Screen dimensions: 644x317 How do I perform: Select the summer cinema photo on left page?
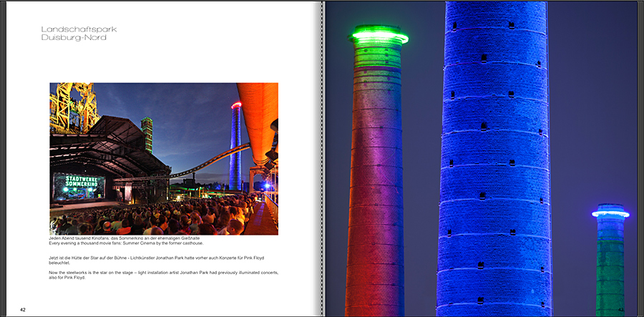[x=163, y=158]
